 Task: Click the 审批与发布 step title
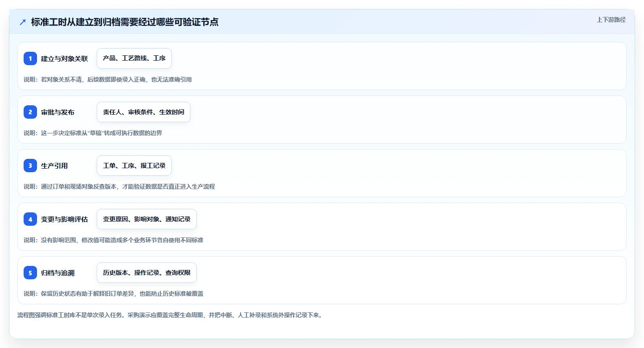(x=58, y=112)
